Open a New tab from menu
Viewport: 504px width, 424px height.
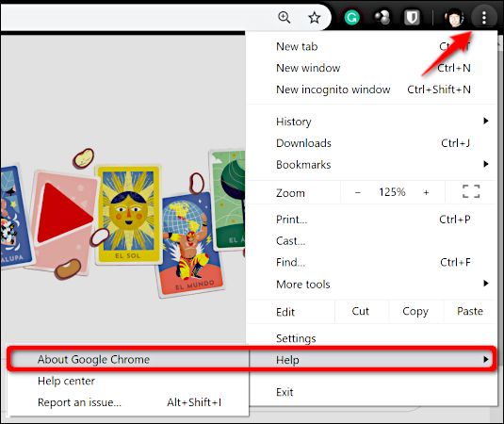(371, 46)
